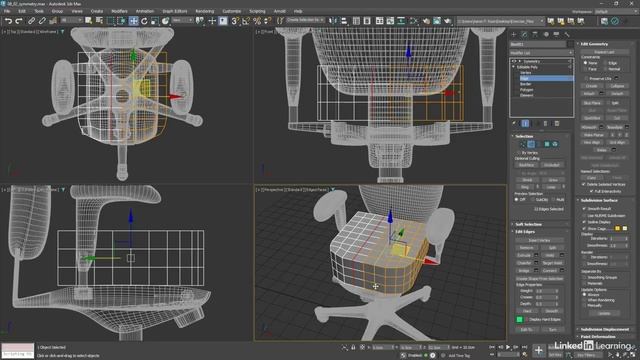The image size is (640, 360).
Task: Toggle the Full Interactivity checkbox
Action: 591,191
